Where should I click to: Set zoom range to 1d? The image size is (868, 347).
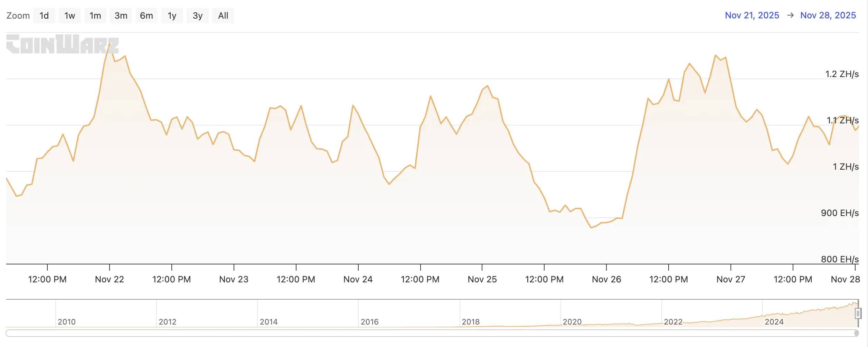click(x=44, y=16)
